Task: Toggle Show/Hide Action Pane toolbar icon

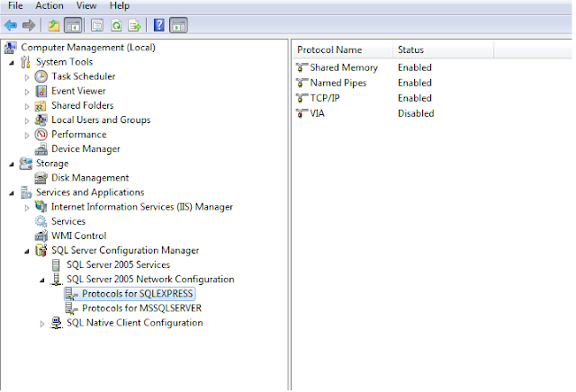Action: (x=178, y=25)
